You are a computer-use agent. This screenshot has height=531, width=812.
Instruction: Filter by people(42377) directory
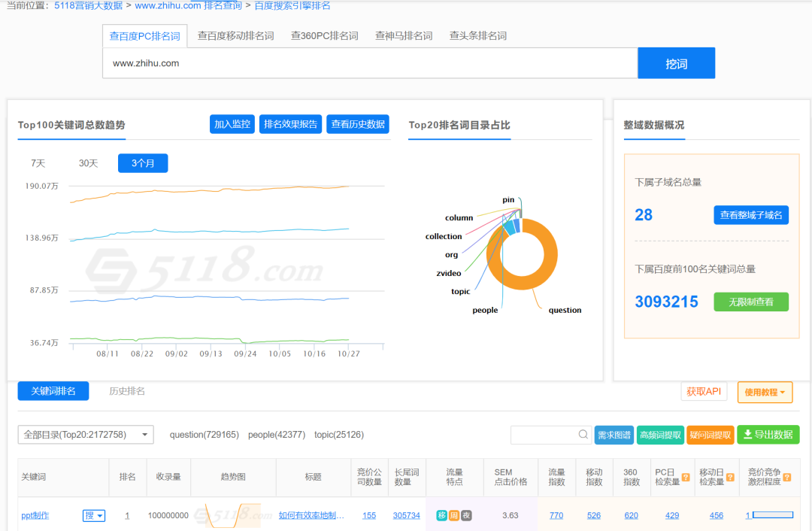tap(277, 435)
